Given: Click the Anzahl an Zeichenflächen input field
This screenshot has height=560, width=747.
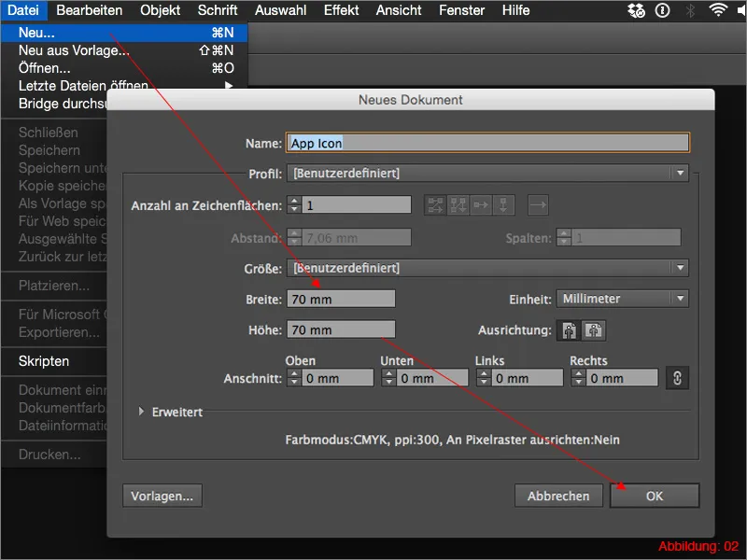Looking at the screenshot, I should point(357,205).
